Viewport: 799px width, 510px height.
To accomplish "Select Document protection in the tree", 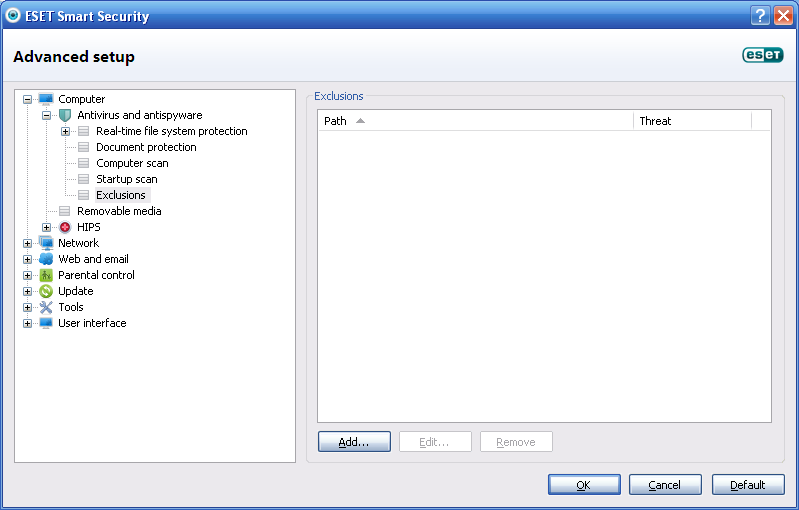I will click(146, 147).
